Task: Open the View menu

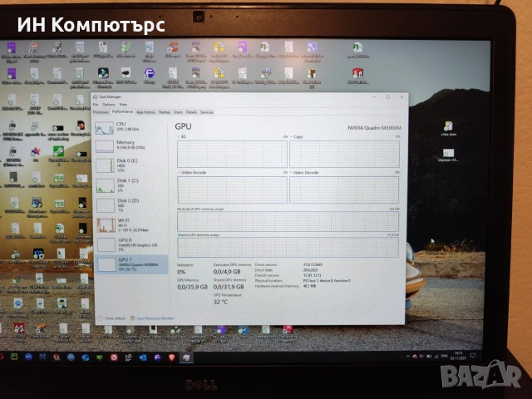Action: [123, 105]
